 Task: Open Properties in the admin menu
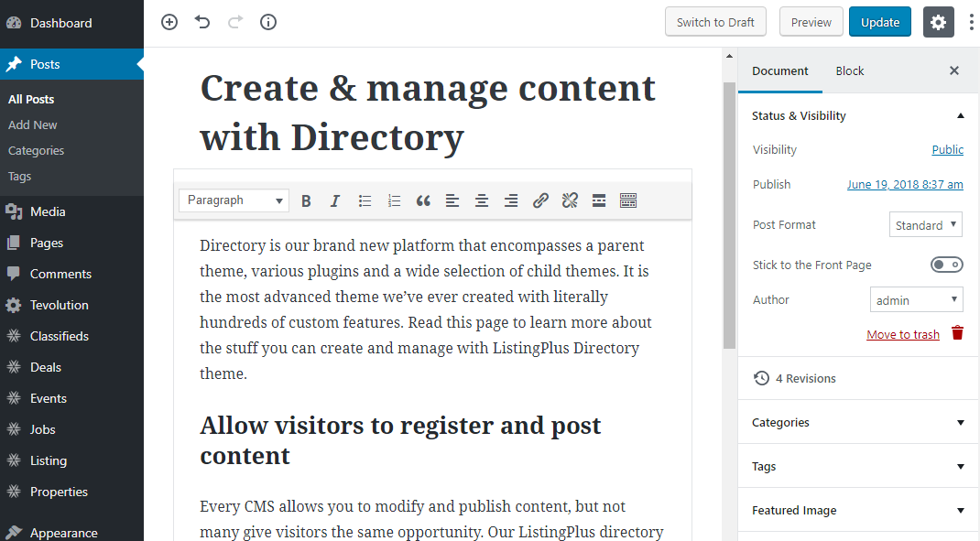[71, 492]
